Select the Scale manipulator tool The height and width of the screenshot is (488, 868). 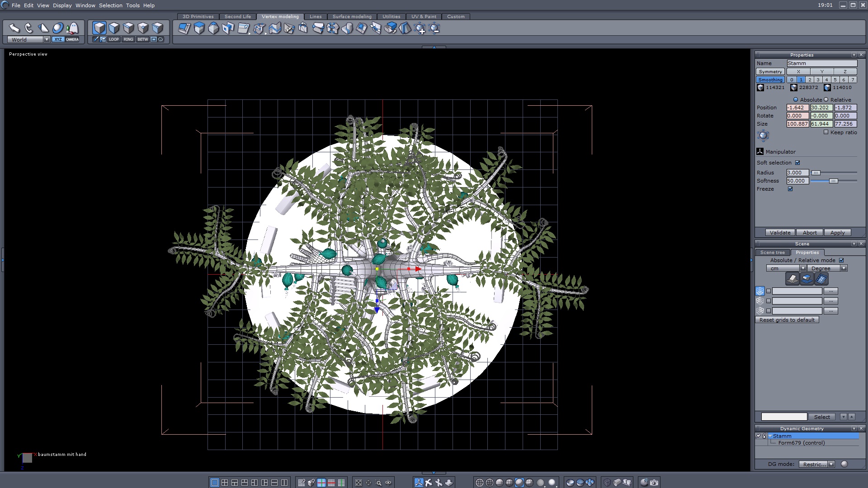click(x=43, y=28)
